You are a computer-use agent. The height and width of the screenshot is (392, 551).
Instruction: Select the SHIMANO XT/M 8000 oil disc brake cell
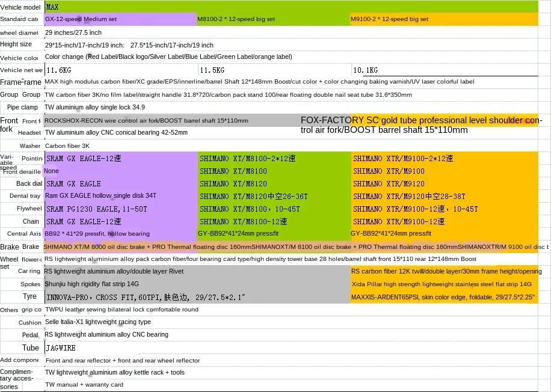[147, 247]
